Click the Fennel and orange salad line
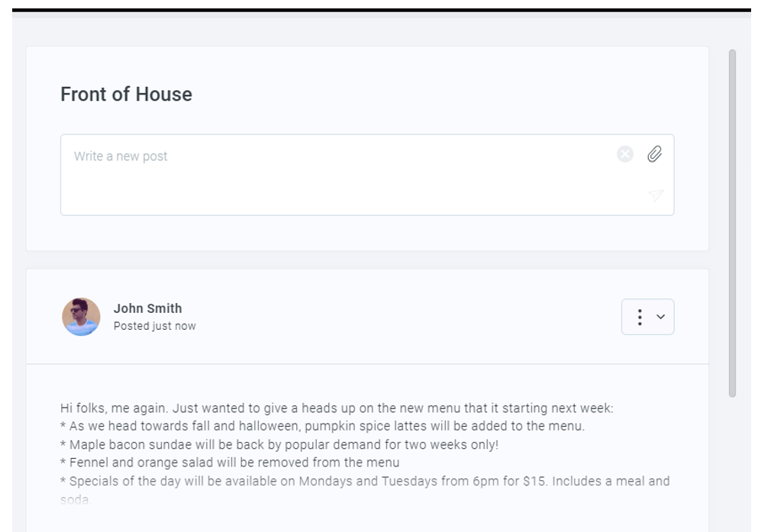 click(231, 463)
